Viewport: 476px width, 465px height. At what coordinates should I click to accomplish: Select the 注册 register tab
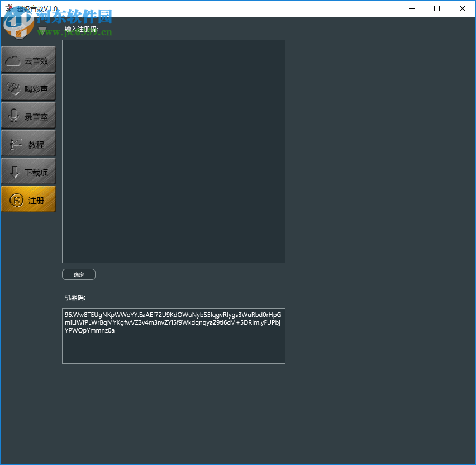[x=28, y=199]
